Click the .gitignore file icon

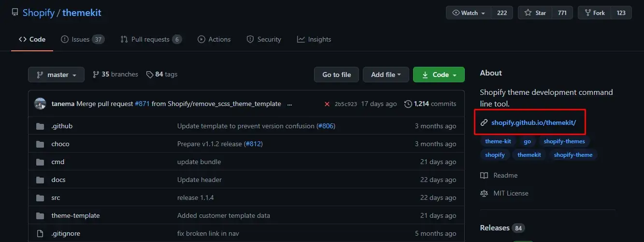pos(40,233)
